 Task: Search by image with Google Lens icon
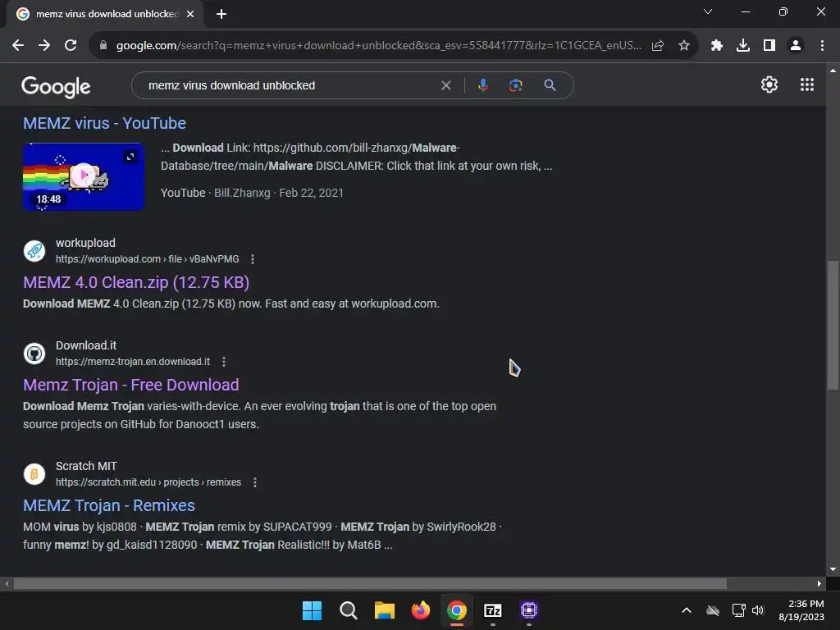point(516,85)
